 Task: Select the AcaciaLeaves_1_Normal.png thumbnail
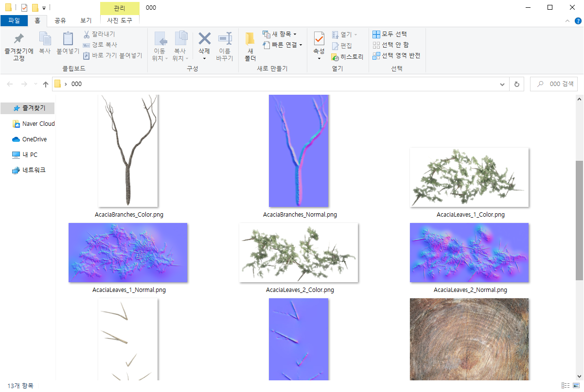[128, 253]
